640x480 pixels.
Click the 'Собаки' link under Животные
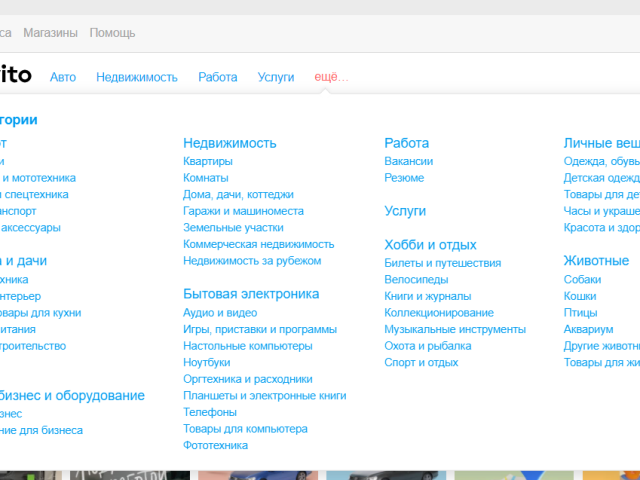tap(582, 280)
